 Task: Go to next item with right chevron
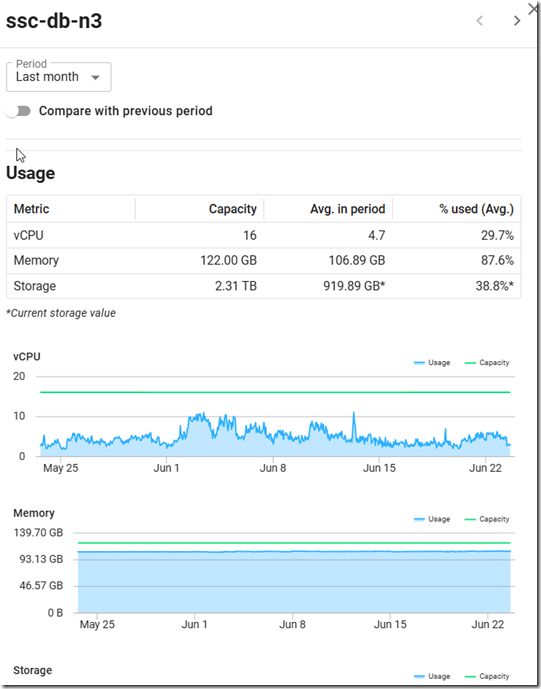tap(517, 21)
